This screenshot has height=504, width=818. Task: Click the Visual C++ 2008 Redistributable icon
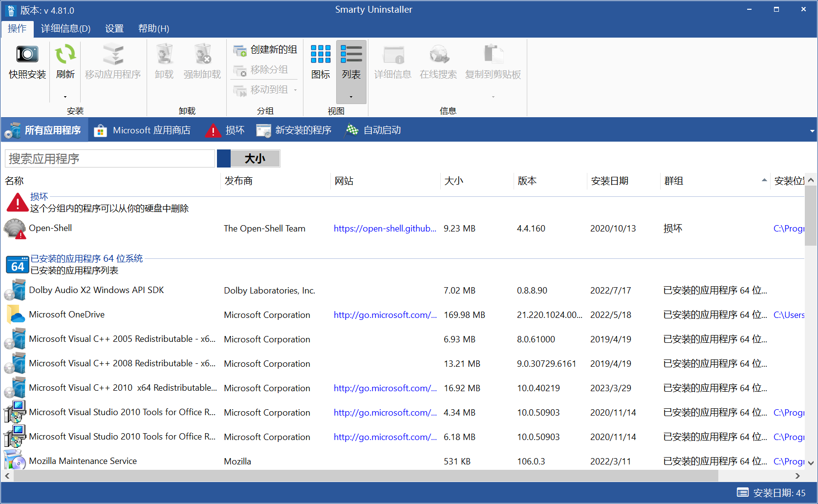pyautogui.click(x=15, y=363)
